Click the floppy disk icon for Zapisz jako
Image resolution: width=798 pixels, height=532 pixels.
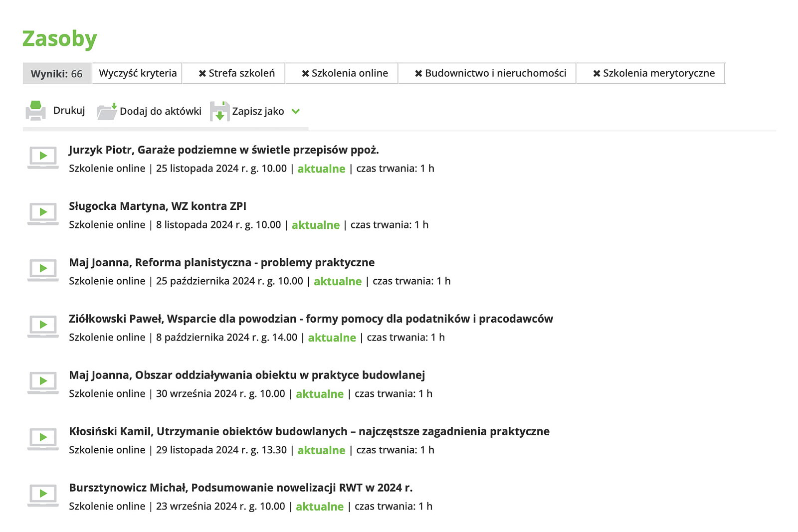coord(219,111)
